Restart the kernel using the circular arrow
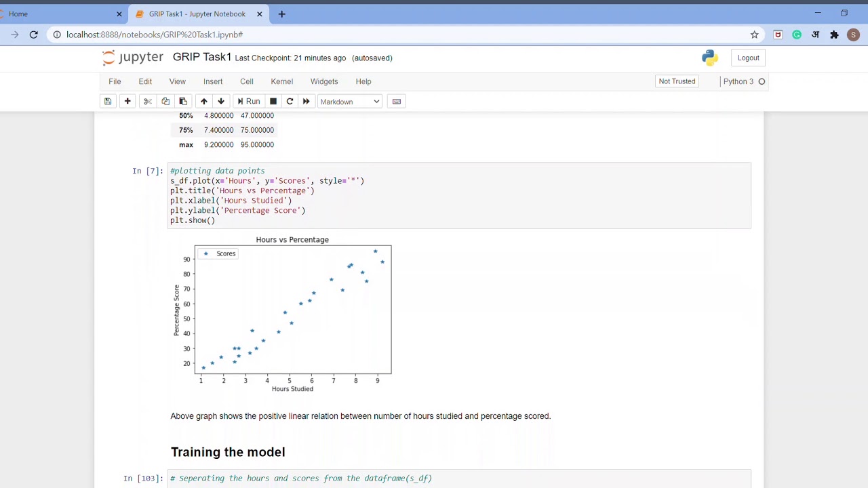Viewport: 868px width, 488px height. coord(290,102)
